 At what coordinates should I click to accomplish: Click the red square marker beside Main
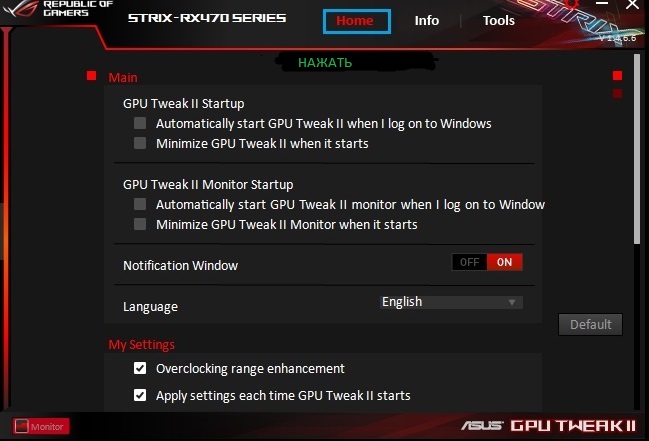[91, 76]
